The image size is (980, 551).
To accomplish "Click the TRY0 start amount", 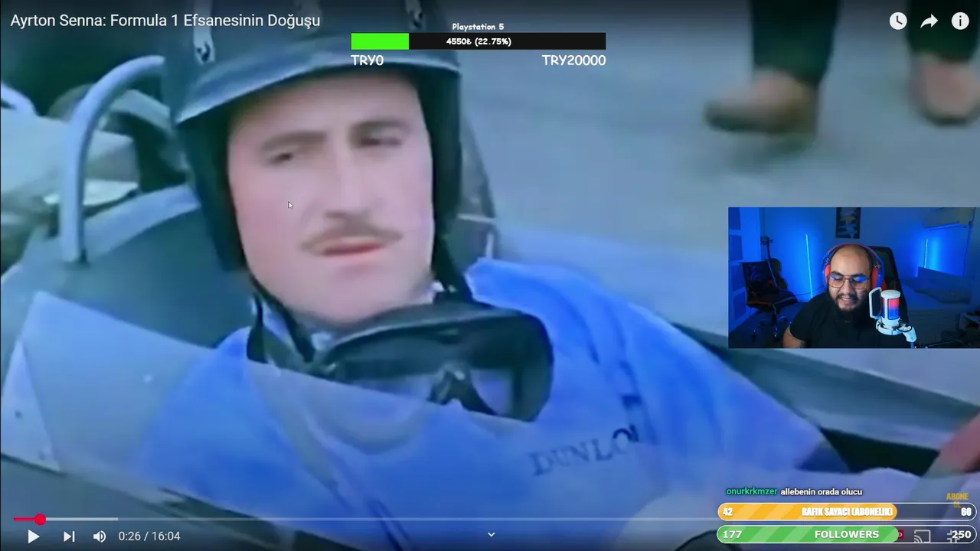I will [x=367, y=60].
